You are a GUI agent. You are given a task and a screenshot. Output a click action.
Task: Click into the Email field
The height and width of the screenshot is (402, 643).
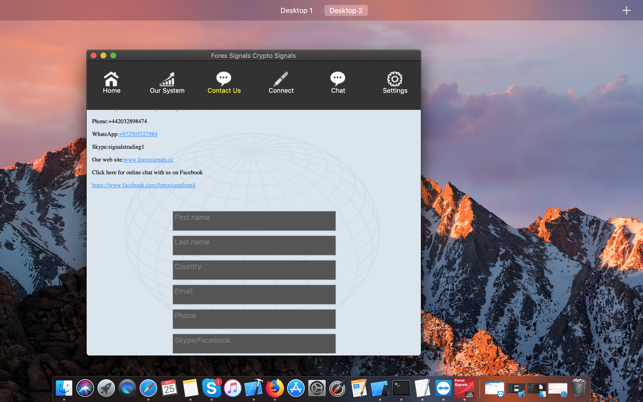pyautogui.click(x=254, y=294)
